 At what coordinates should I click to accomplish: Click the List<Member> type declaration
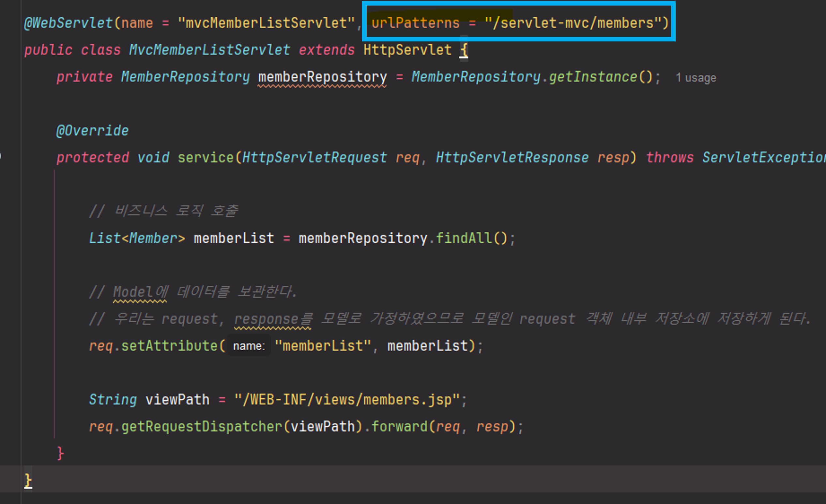tap(137, 238)
